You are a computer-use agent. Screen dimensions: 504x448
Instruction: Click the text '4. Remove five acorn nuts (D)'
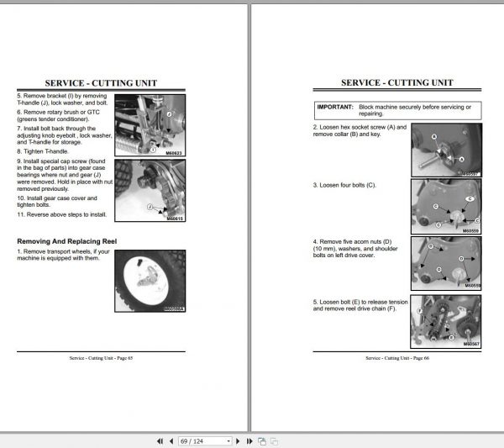click(352, 241)
